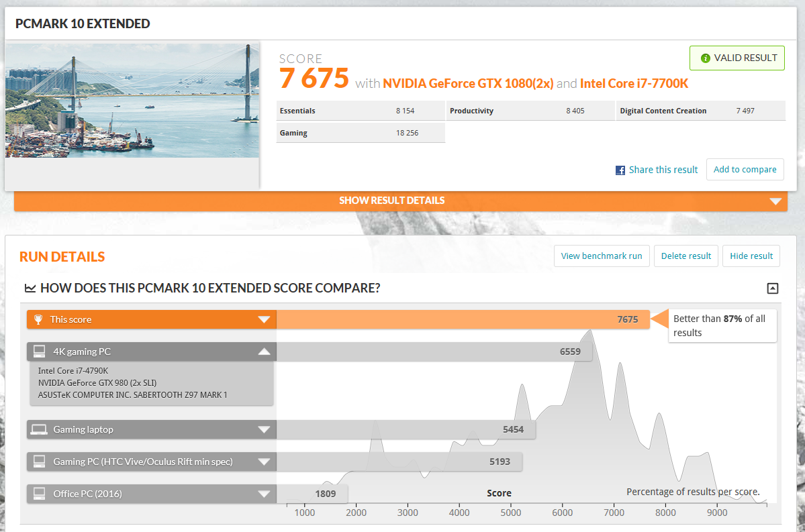Open the Show Result Details bar
This screenshot has height=532, width=805.
pyautogui.click(x=400, y=201)
